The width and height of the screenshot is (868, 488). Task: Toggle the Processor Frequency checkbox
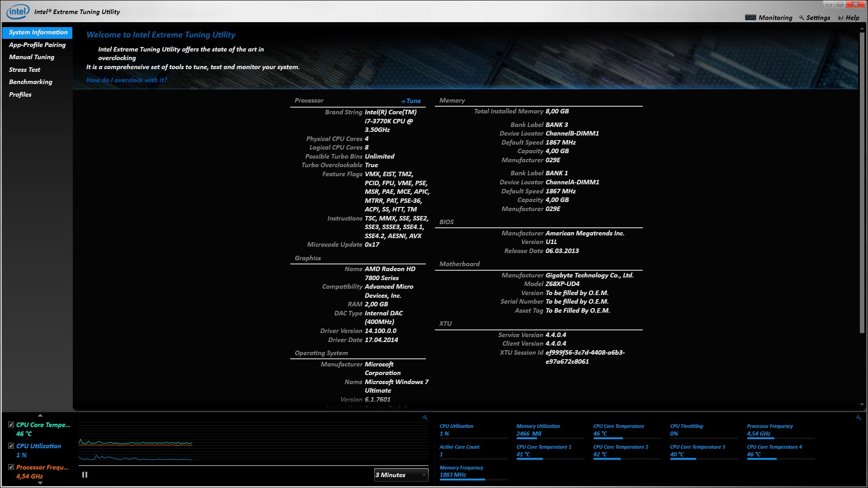click(x=11, y=467)
